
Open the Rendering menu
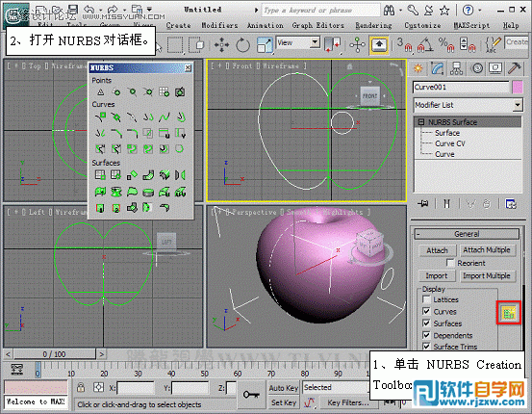[373, 25]
